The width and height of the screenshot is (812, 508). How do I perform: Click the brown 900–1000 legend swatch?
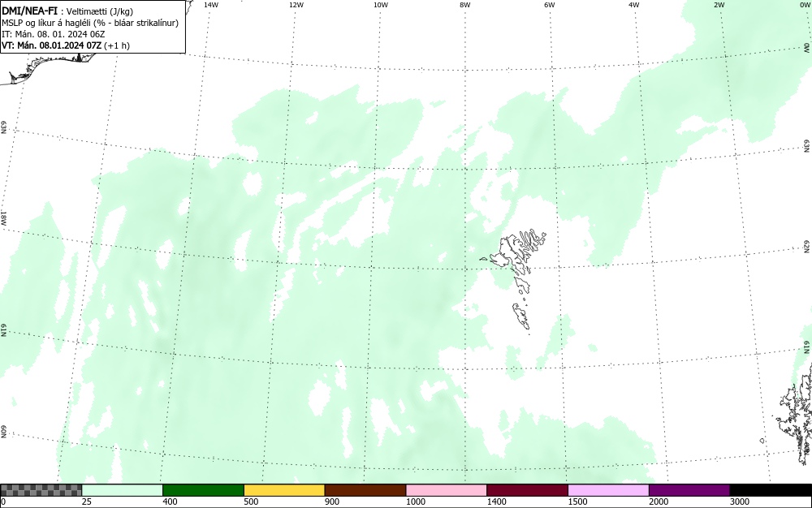[365, 490]
